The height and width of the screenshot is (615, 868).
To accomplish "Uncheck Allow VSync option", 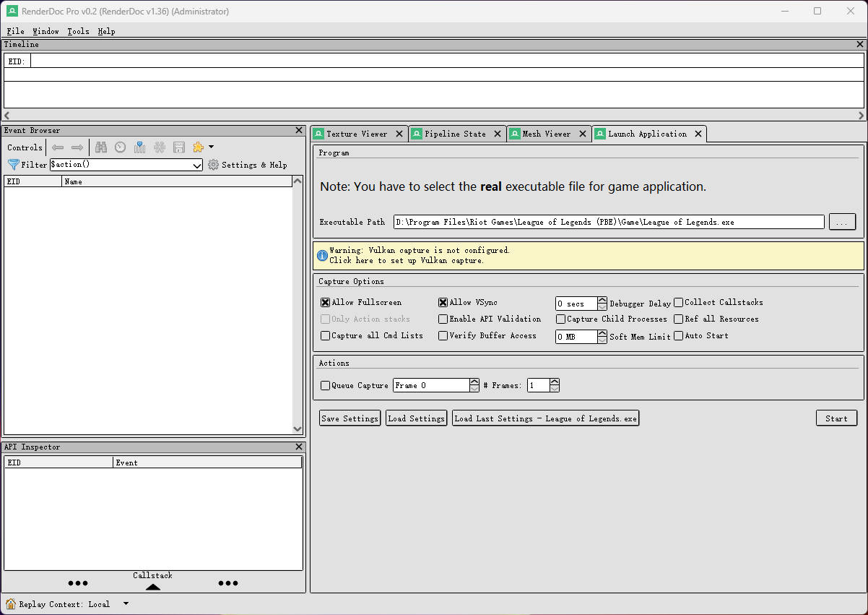I will point(443,302).
